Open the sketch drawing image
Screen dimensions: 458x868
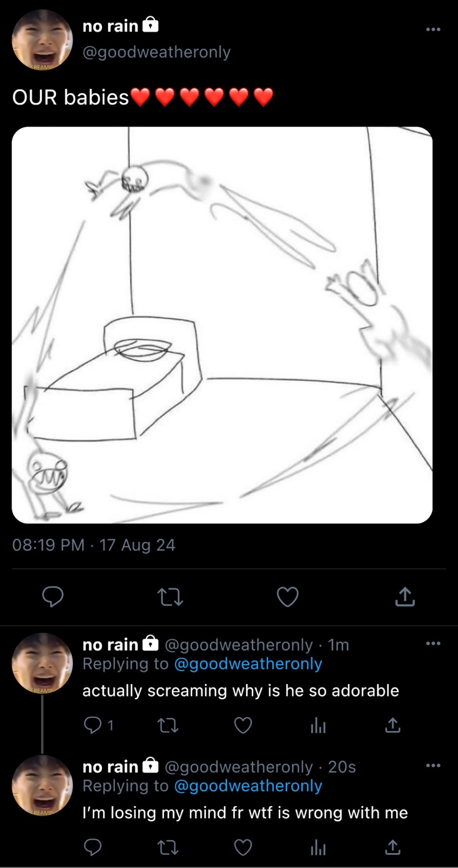[x=222, y=325]
